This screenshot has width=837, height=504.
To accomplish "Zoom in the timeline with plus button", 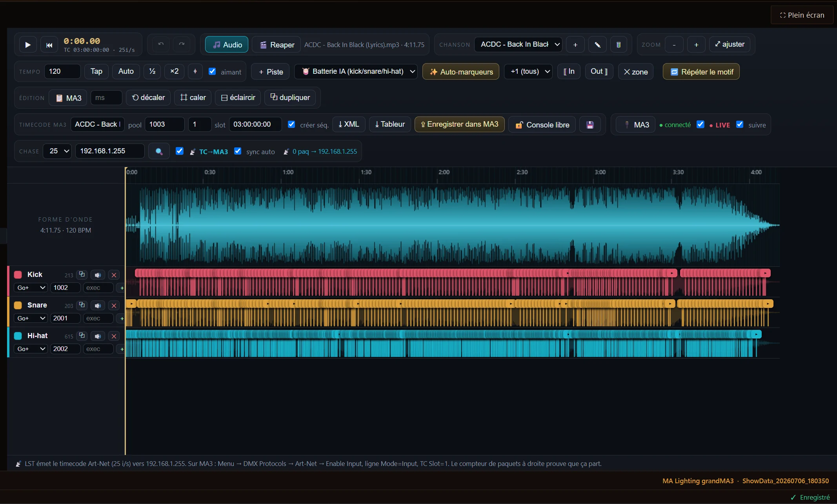I will click(x=696, y=45).
